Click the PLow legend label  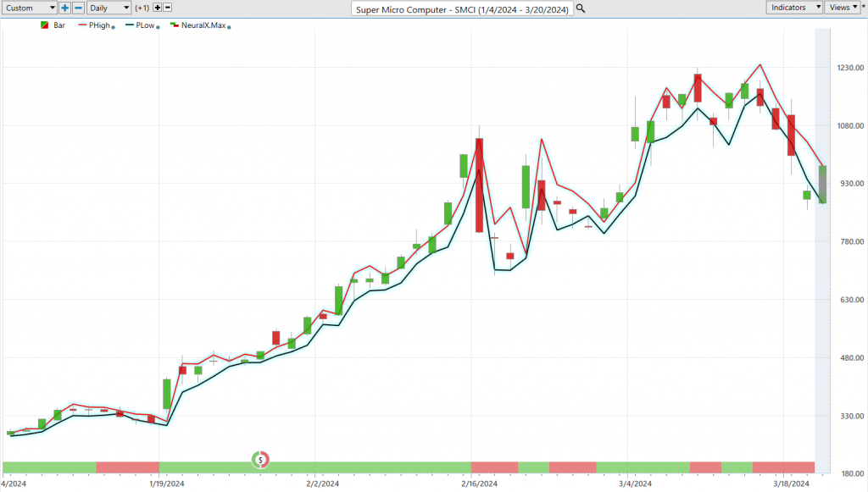point(145,25)
